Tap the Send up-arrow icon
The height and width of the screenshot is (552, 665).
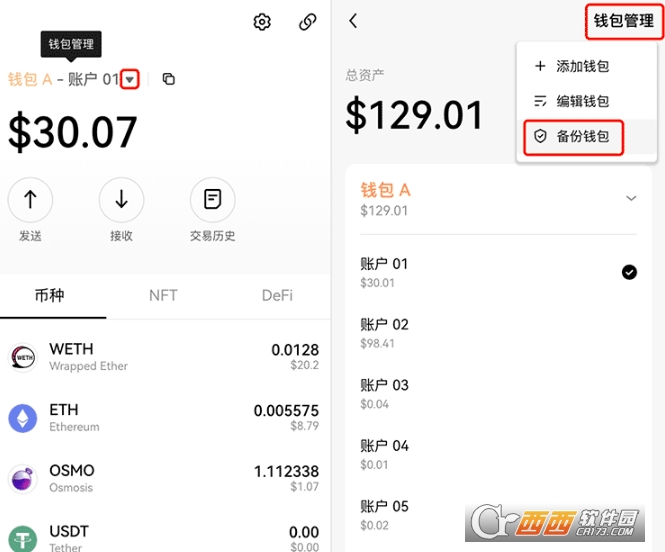point(30,200)
